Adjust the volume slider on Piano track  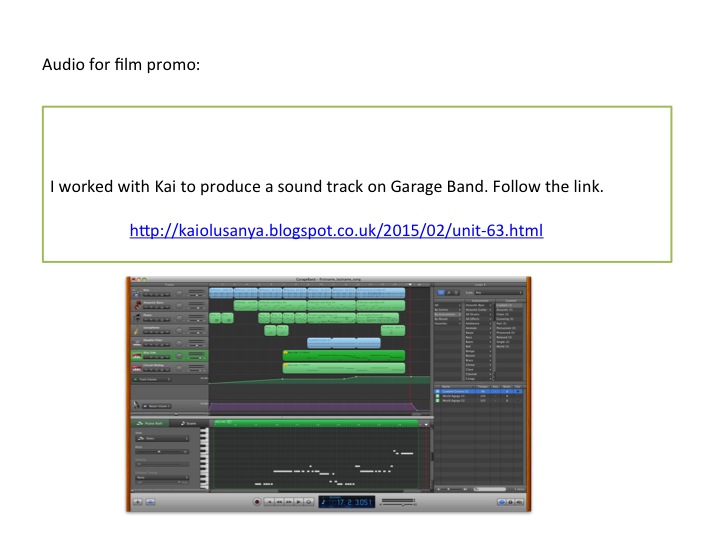pos(197,320)
